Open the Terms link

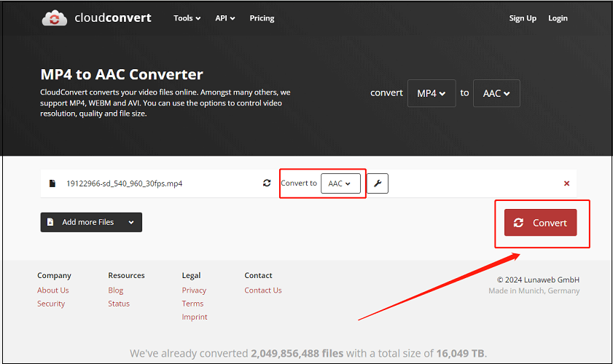point(192,304)
